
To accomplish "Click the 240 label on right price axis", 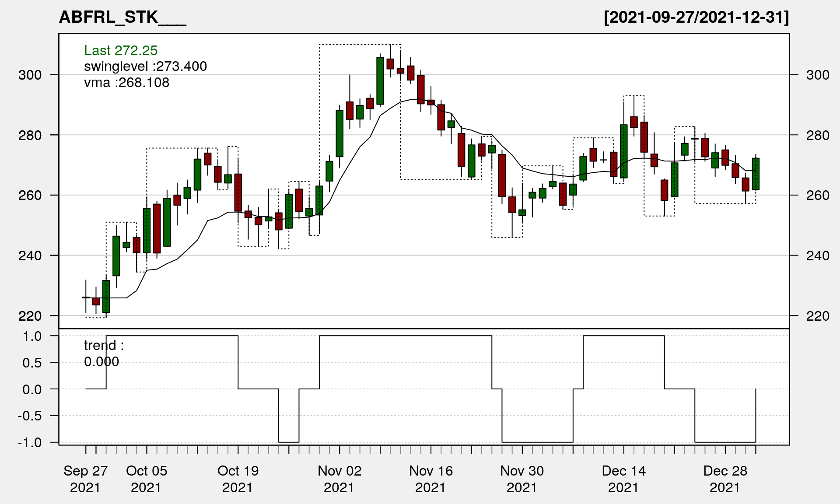I will point(818,255).
